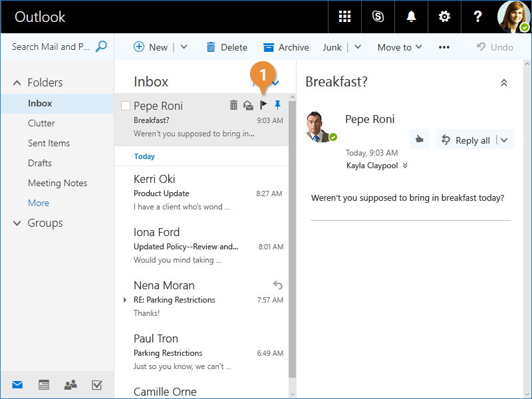Select the Sent Items folder

49,143
